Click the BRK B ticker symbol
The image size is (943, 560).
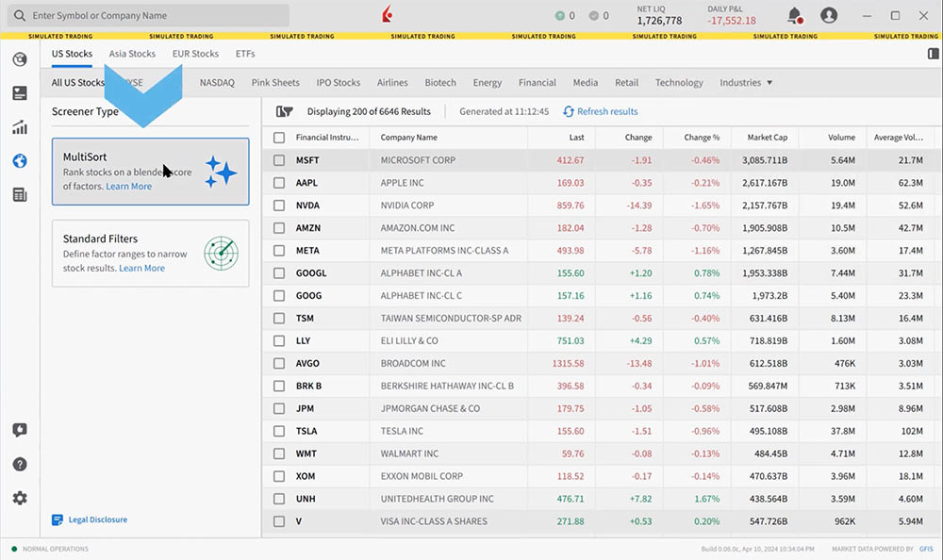308,387
